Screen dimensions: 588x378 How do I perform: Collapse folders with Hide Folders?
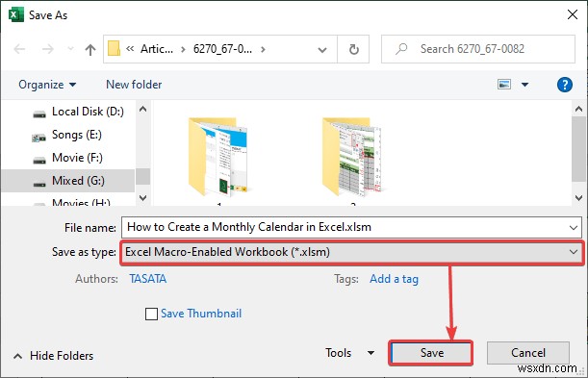(x=54, y=356)
